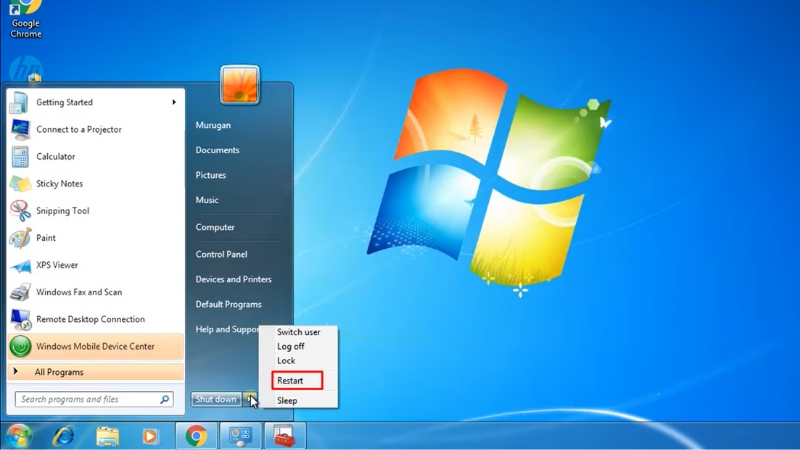Click the search magnifier icon
The width and height of the screenshot is (800, 450).
[x=165, y=399]
